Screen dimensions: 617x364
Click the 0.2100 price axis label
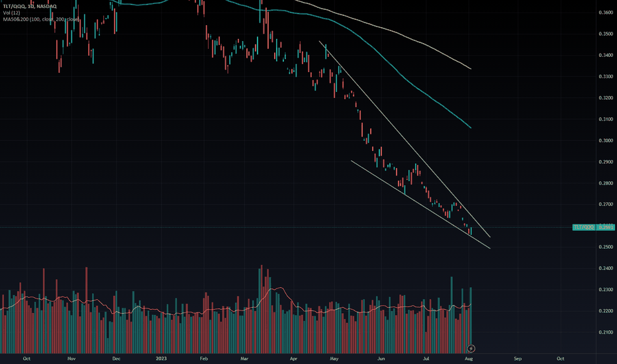click(x=606, y=332)
